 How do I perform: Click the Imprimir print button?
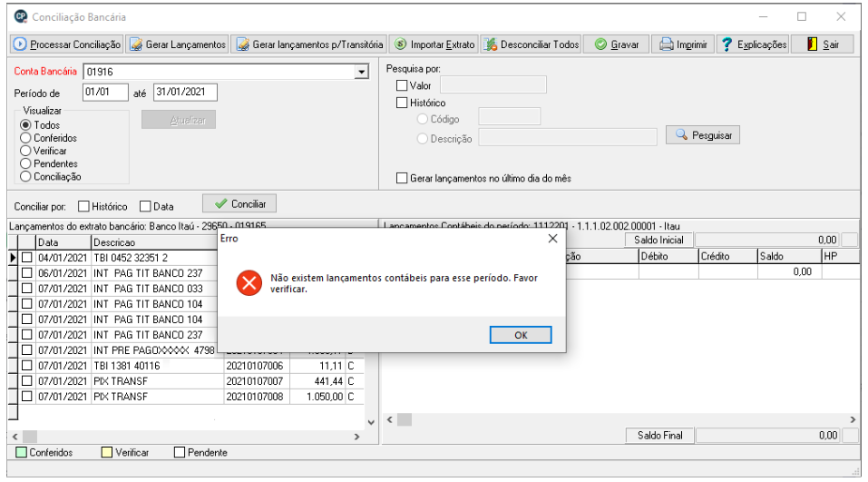pos(683,44)
